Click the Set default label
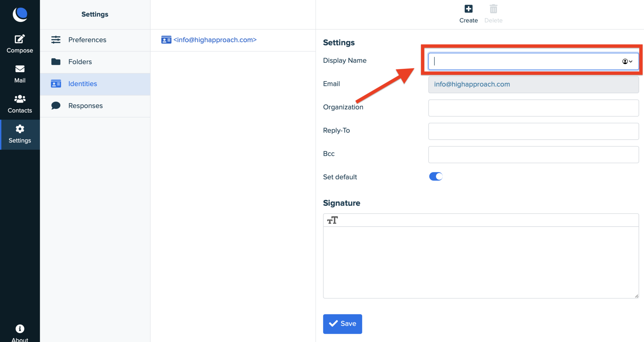 pos(340,177)
